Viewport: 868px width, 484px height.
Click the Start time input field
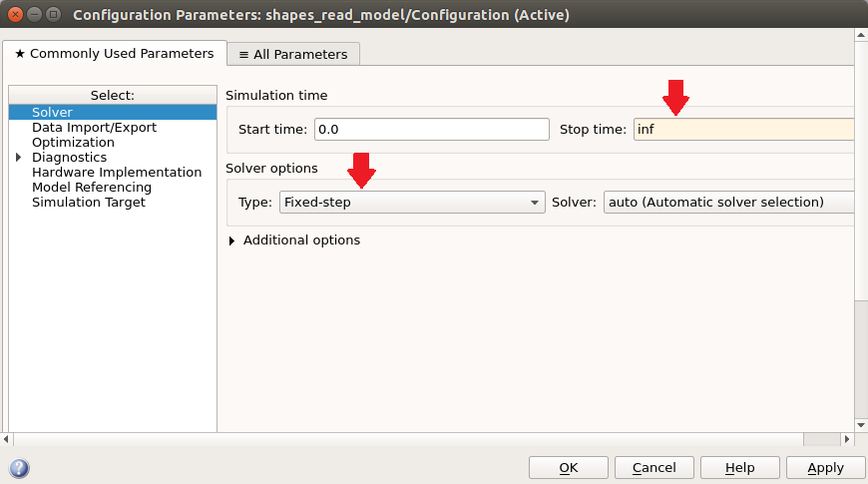[432, 129]
